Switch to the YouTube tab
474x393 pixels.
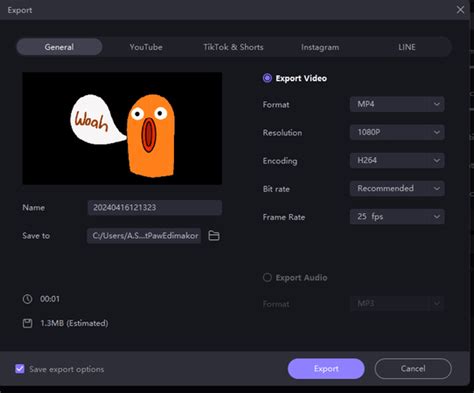pyautogui.click(x=146, y=47)
